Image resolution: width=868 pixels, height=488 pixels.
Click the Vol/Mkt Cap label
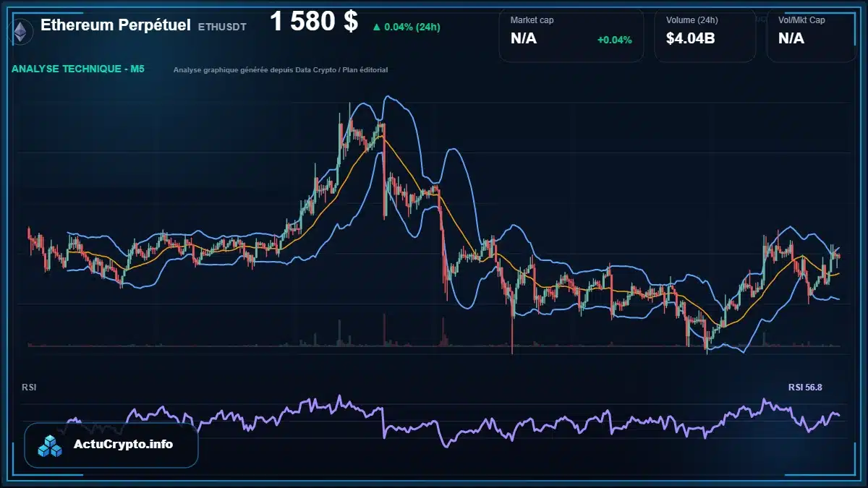801,20
